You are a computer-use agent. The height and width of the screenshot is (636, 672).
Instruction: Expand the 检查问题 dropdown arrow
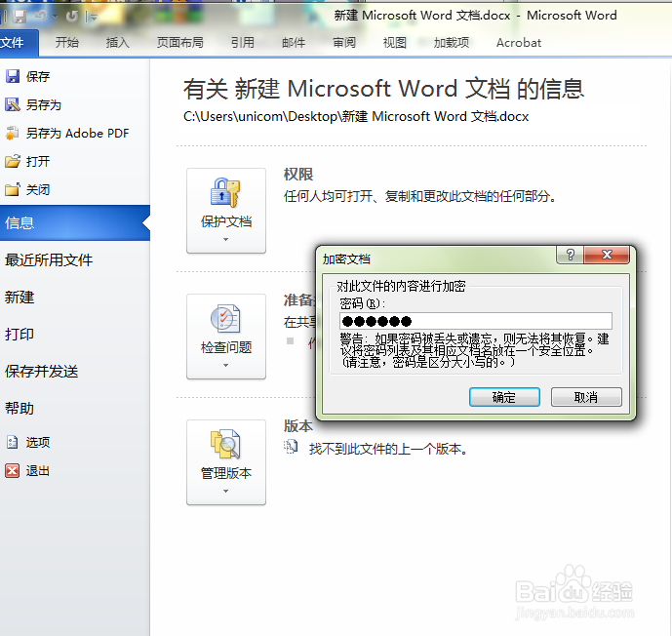point(226,366)
